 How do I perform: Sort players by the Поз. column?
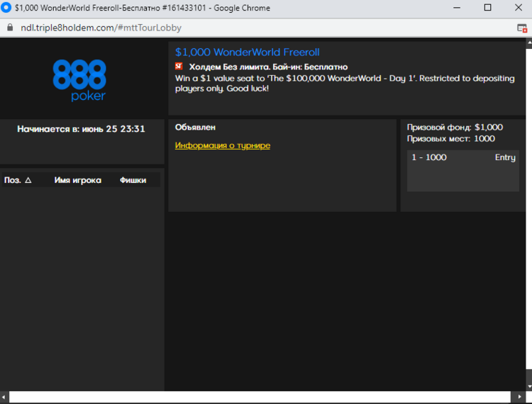click(x=18, y=180)
